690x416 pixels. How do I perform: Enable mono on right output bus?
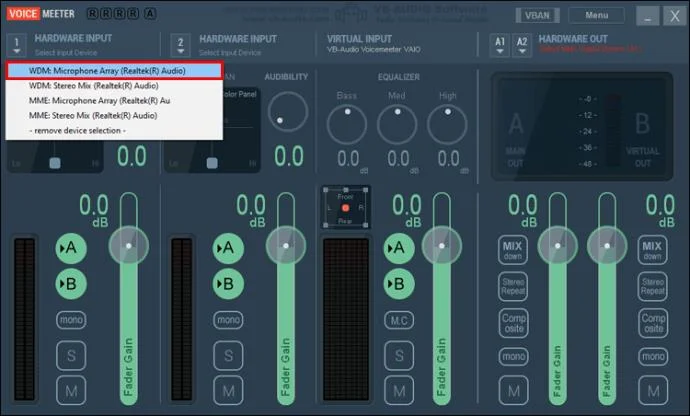(653, 356)
